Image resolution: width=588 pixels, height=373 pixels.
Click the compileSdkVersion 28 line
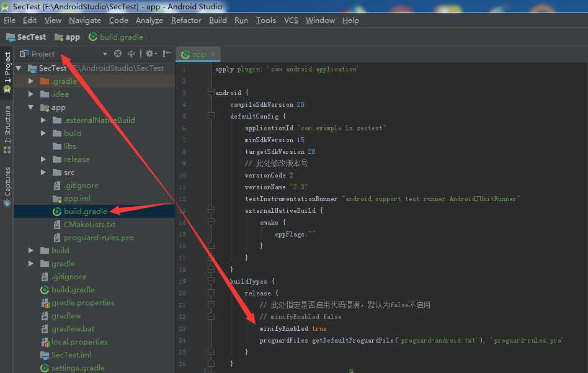[267, 104]
